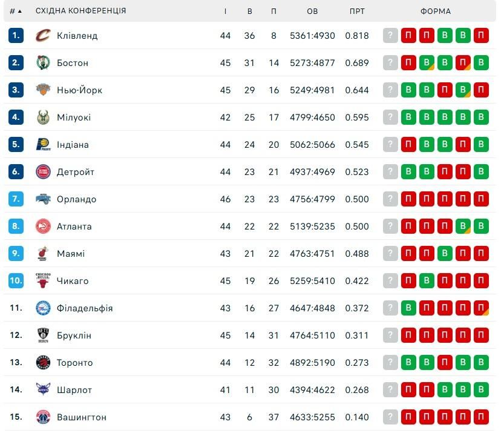Image resolution: width=504 pixels, height=433 pixels.
Task: Click the Toronto Raptors team logo
Action: pos(42,363)
